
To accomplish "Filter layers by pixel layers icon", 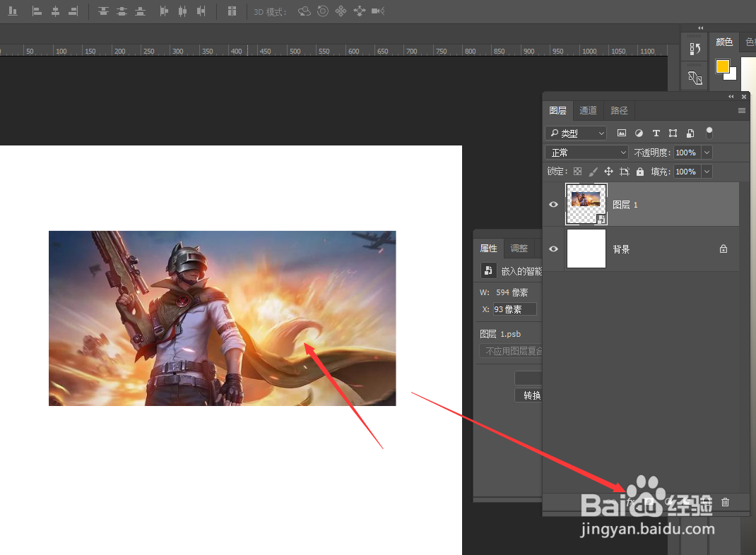I will pyautogui.click(x=622, y=133).
